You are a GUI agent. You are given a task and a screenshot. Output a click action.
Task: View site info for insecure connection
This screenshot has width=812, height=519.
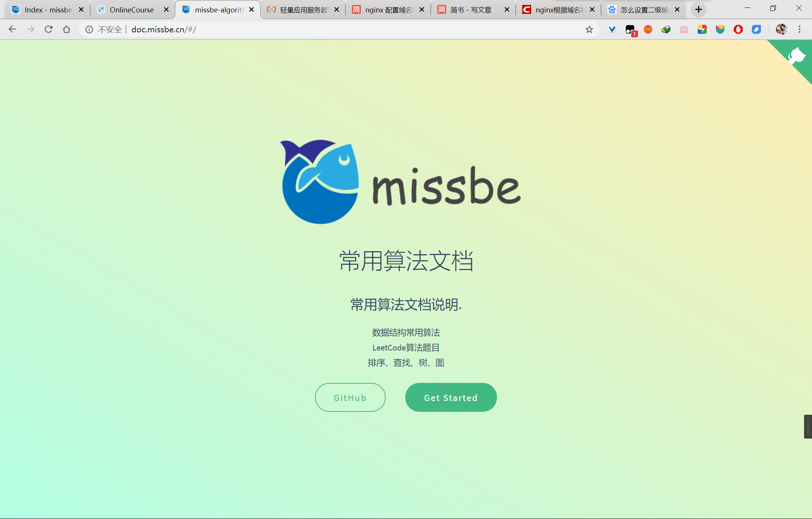(89, 29)
